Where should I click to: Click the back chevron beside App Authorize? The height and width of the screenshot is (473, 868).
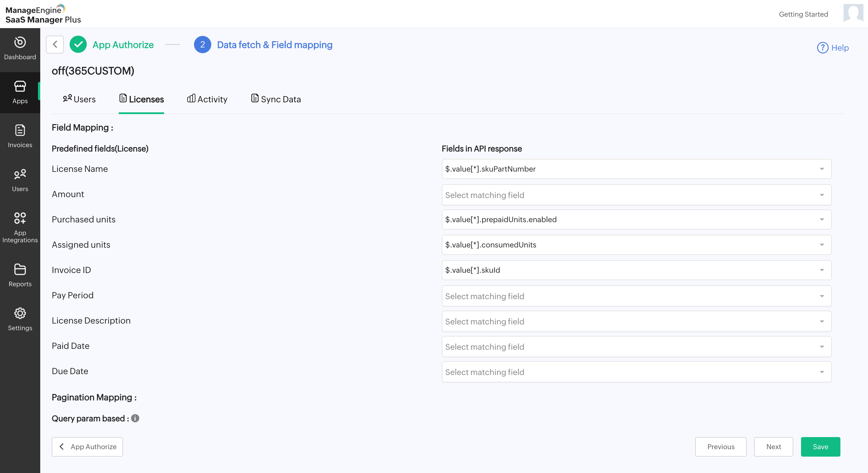pos(55,45)
